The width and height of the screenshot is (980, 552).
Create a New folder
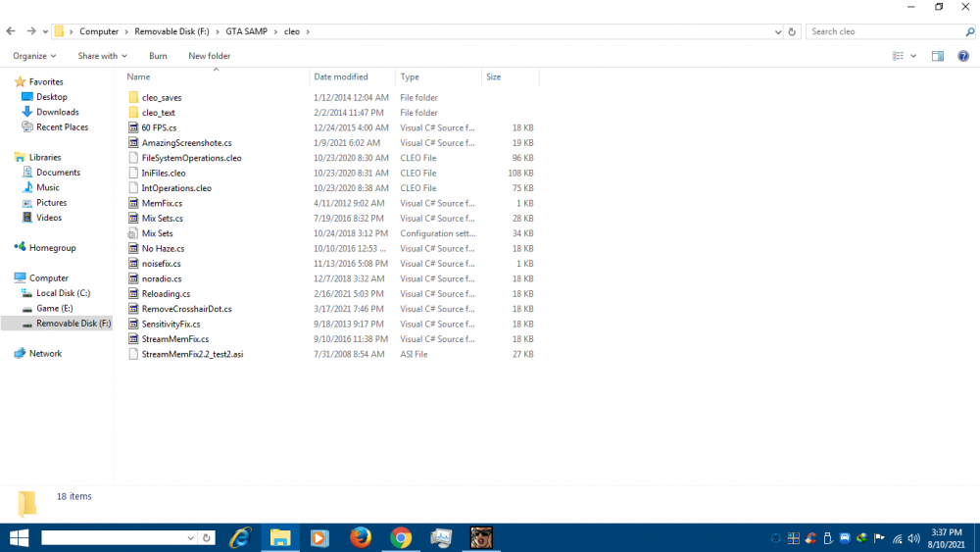point(210,56)
